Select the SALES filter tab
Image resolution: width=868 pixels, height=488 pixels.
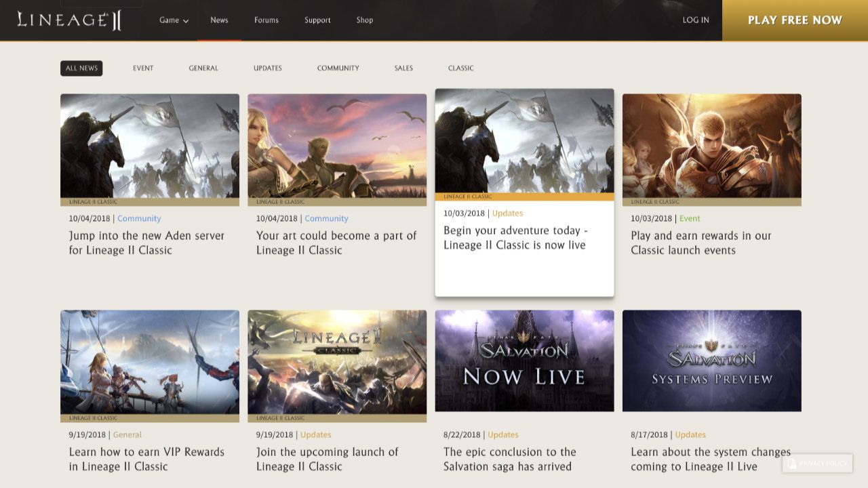click(403, 68)
